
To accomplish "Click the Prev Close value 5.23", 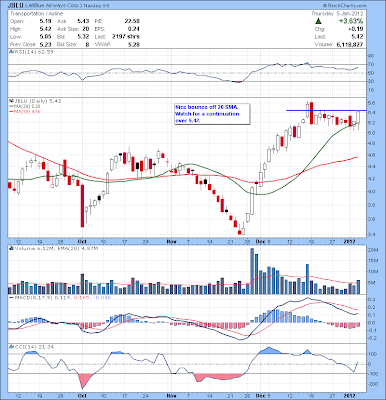I will 45,44.
